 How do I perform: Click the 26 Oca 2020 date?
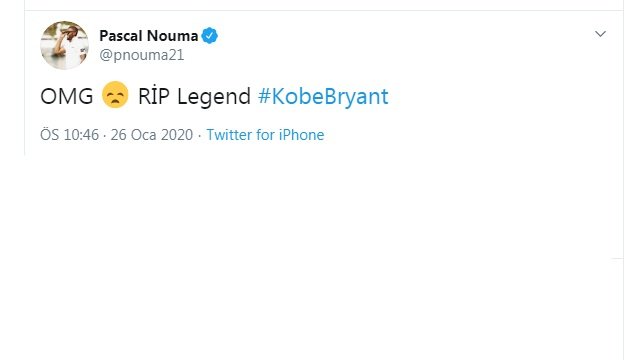coord(152,135)
